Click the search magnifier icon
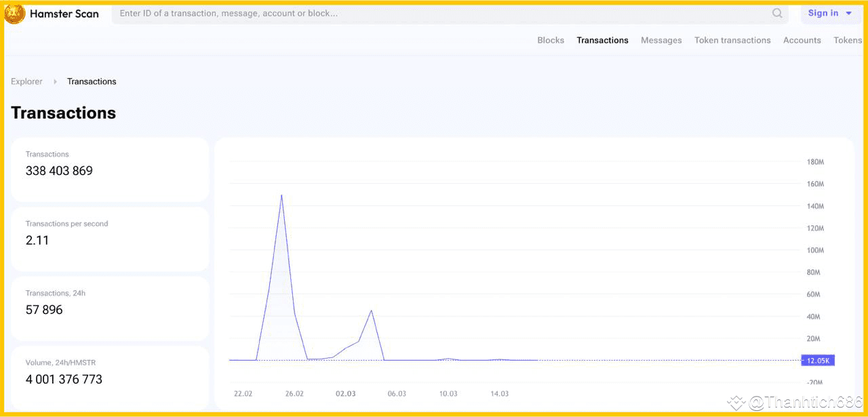 point(777,14)
